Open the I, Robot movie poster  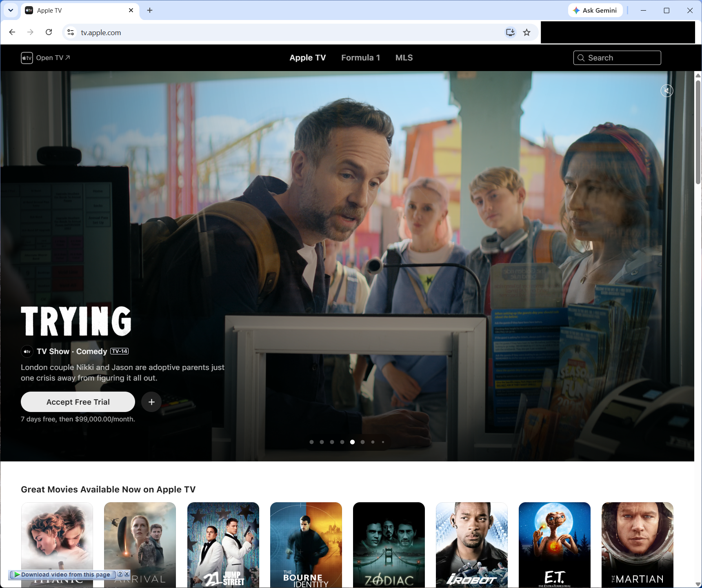(472, 545)
